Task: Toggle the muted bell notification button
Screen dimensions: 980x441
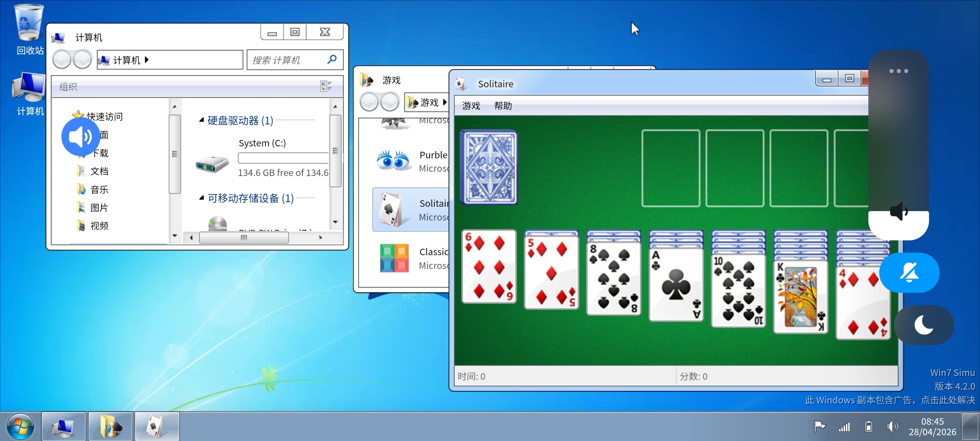Action: click(909, 273)
